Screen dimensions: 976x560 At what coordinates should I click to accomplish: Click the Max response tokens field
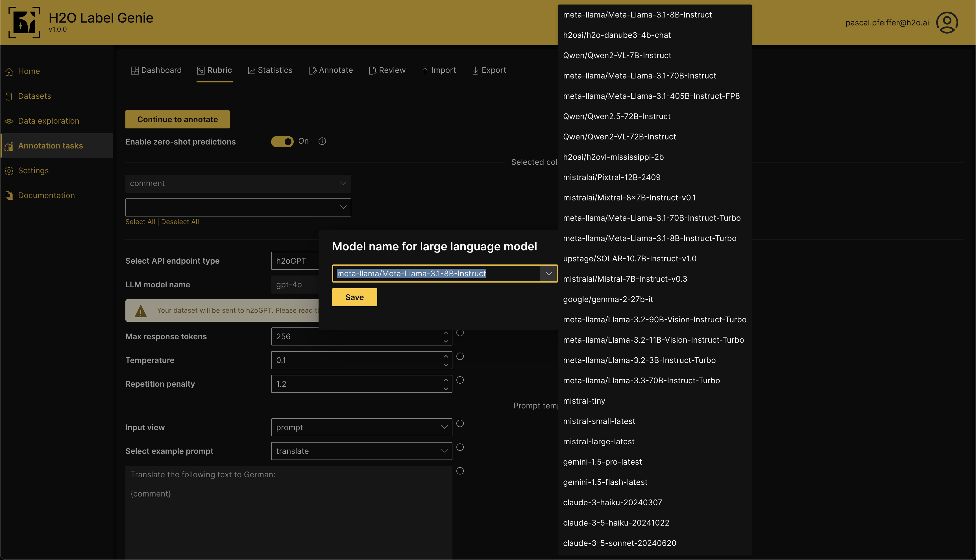[356, 336]
